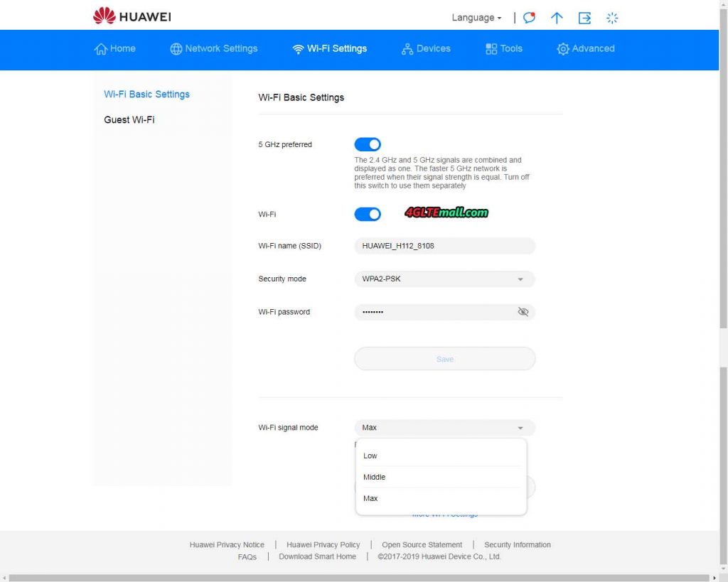Open the Wi-Fi signal mode dropdown
The image size is (728, 582).
click(444, 427)
